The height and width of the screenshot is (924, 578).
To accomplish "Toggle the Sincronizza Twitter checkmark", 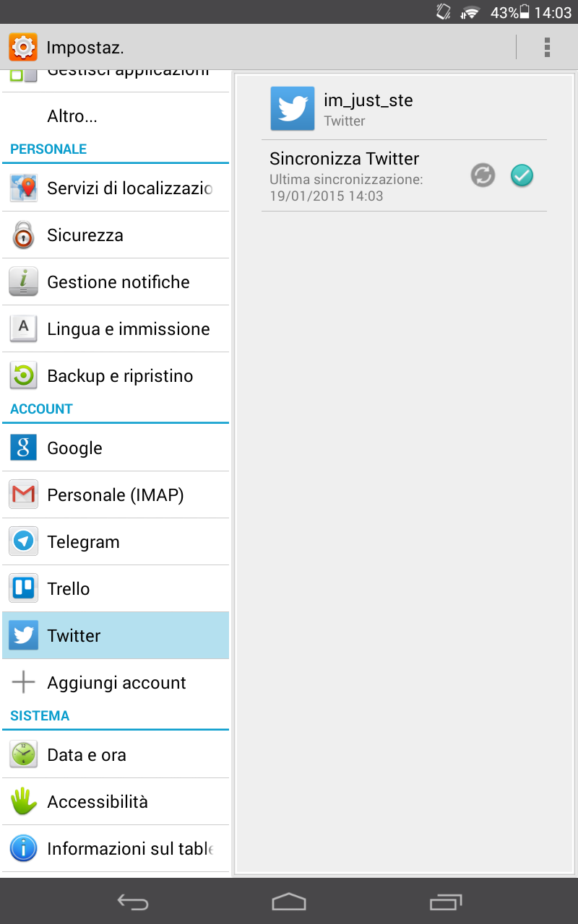I will point(522,175).
